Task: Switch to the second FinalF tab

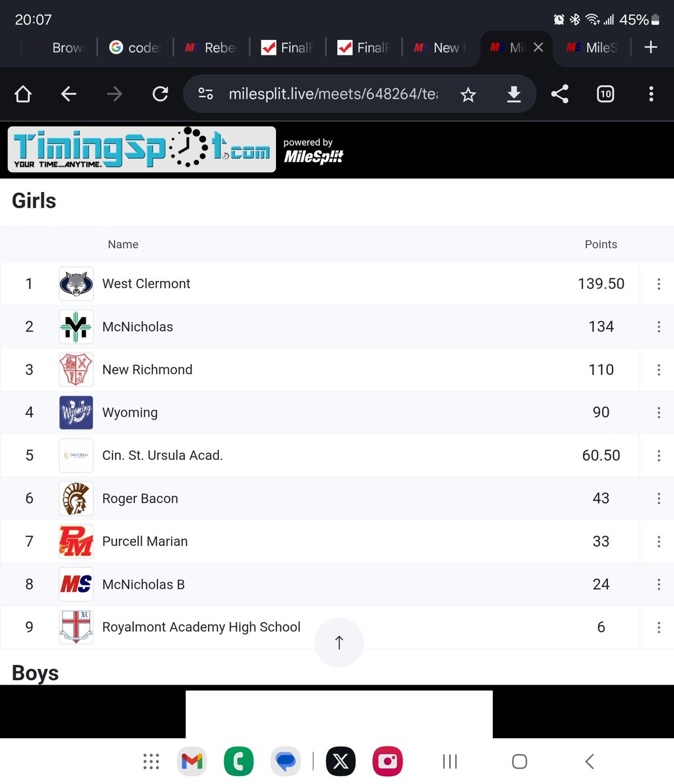Action: point(364,47)
